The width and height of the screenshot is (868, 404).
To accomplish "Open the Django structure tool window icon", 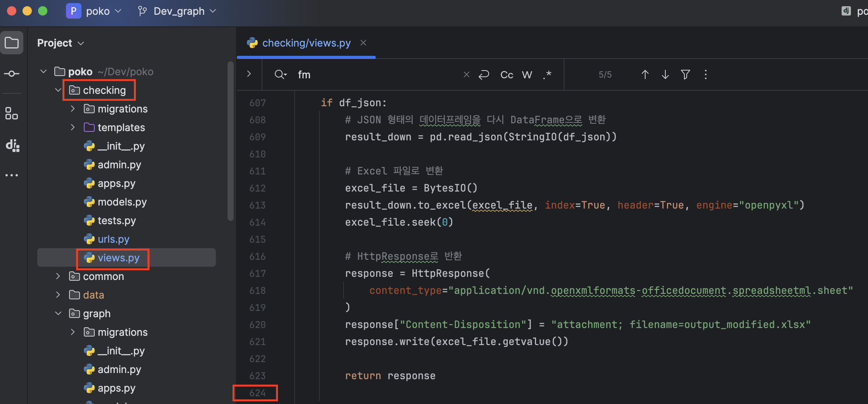I will 12,145.
